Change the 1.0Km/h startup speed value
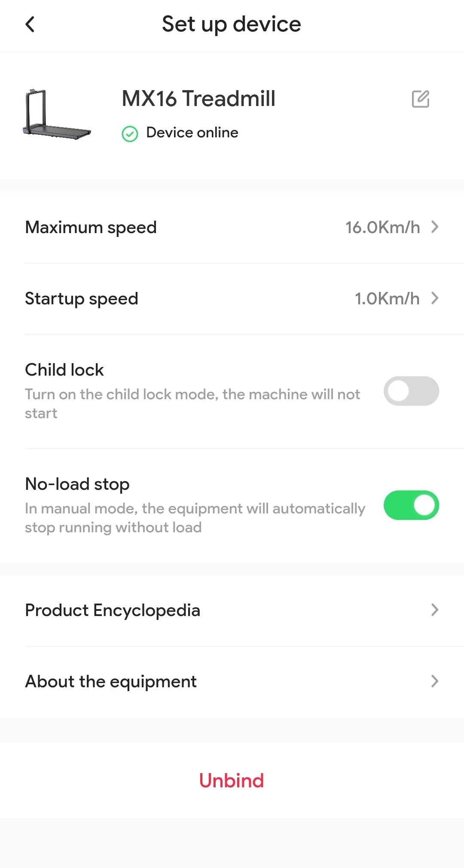The image size is (464, 868). pyautogui.click(x=387, y=299)
